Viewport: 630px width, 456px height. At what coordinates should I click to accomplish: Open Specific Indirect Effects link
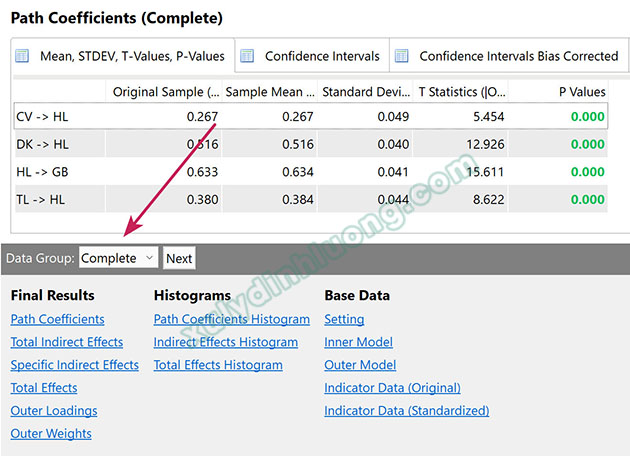(75, 365)
